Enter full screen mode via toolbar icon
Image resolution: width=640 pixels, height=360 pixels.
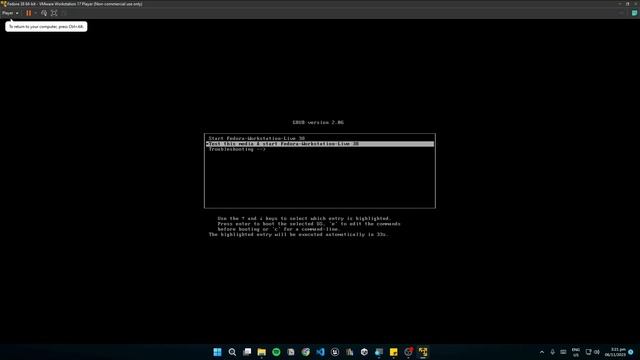(54, 13)
